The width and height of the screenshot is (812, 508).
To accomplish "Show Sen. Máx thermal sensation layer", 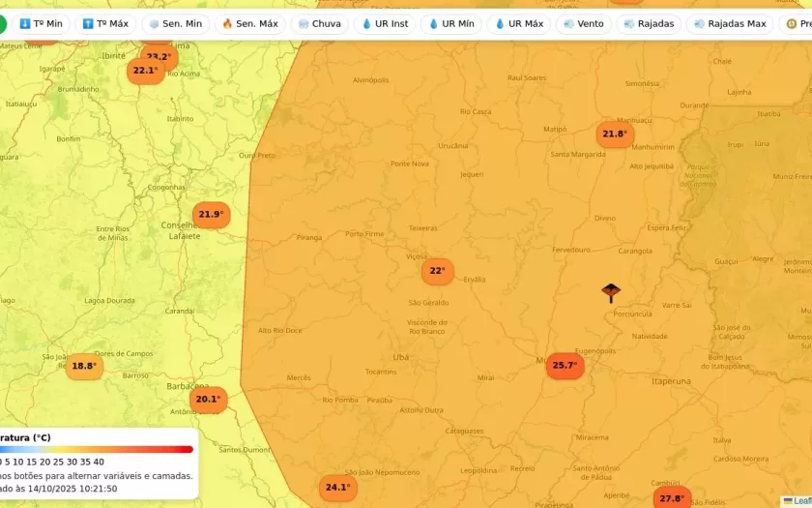I will (250, 23).
